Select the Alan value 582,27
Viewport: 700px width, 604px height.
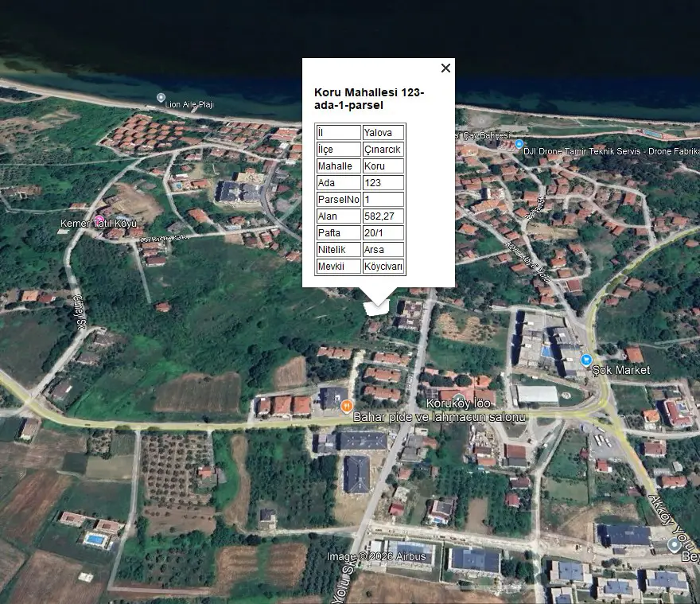383,216
